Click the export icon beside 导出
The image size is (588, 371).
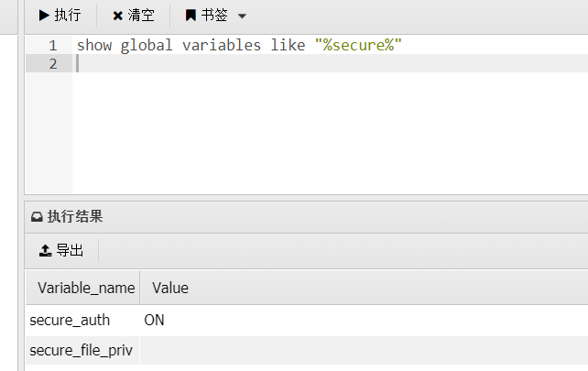(45, 250)
